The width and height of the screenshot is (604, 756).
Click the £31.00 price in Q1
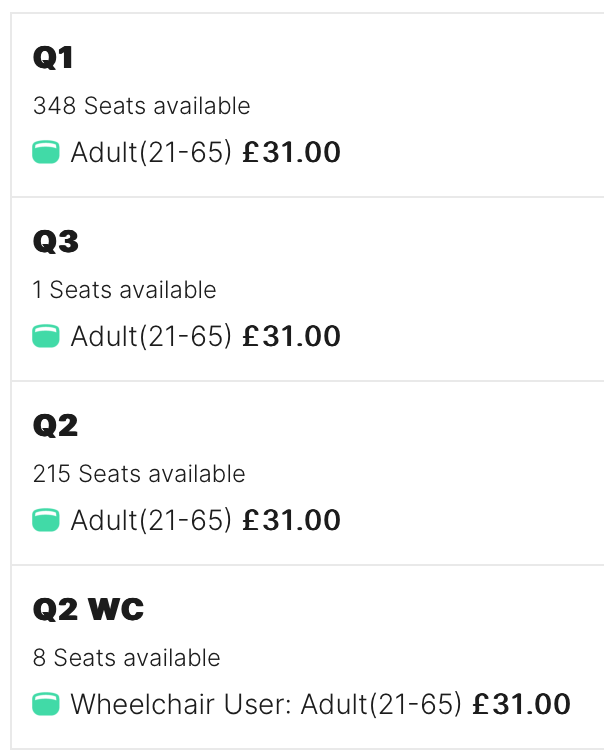292,152
